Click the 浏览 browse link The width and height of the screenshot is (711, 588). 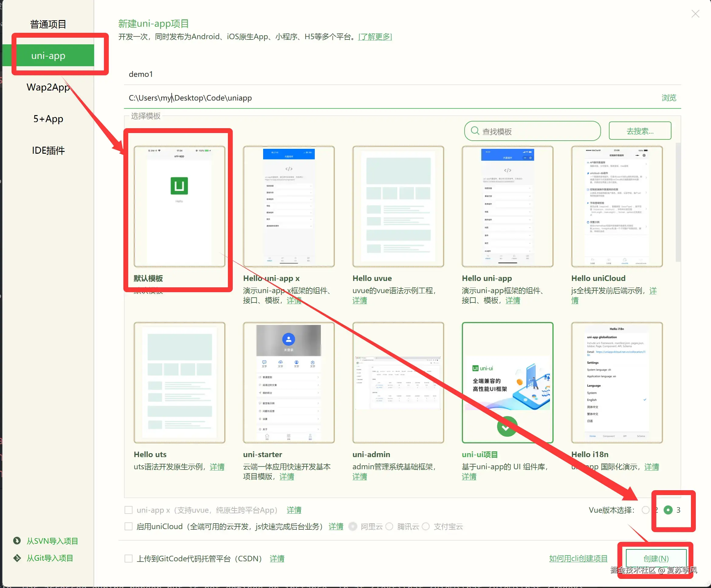point(669,98)
